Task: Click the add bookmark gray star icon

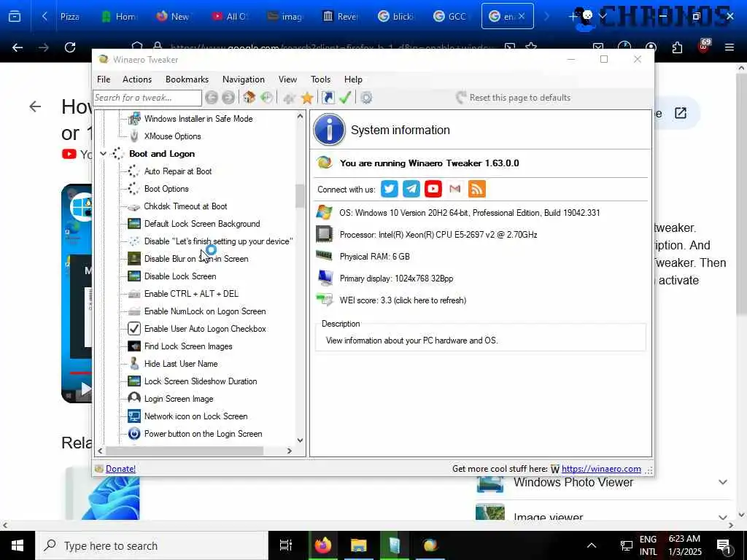Action: [x=289, y=98]
